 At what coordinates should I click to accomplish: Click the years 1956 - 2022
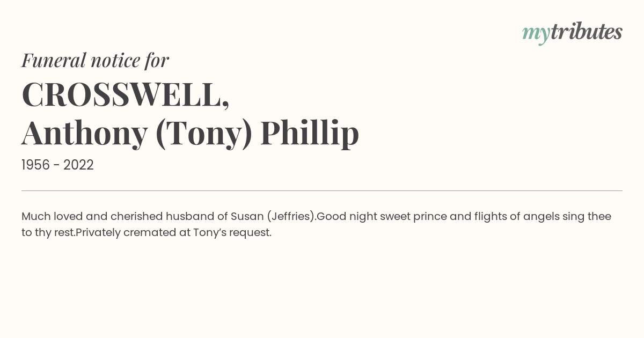click(57, 165)
